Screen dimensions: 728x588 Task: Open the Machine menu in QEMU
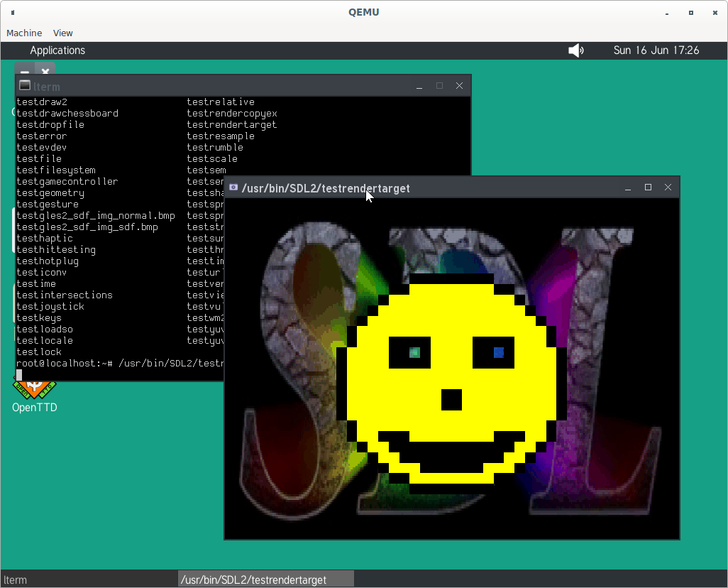pos(24,33)
